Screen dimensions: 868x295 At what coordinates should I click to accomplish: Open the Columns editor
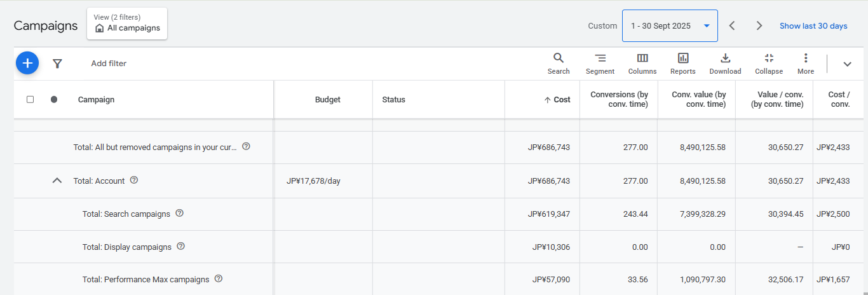pyautogui.click(x=642, y=64)
